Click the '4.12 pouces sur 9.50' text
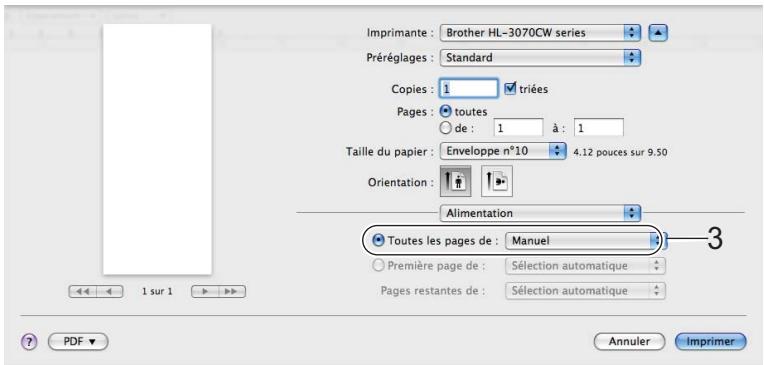The width and height of the screenshot is (764, 365). 620,152
